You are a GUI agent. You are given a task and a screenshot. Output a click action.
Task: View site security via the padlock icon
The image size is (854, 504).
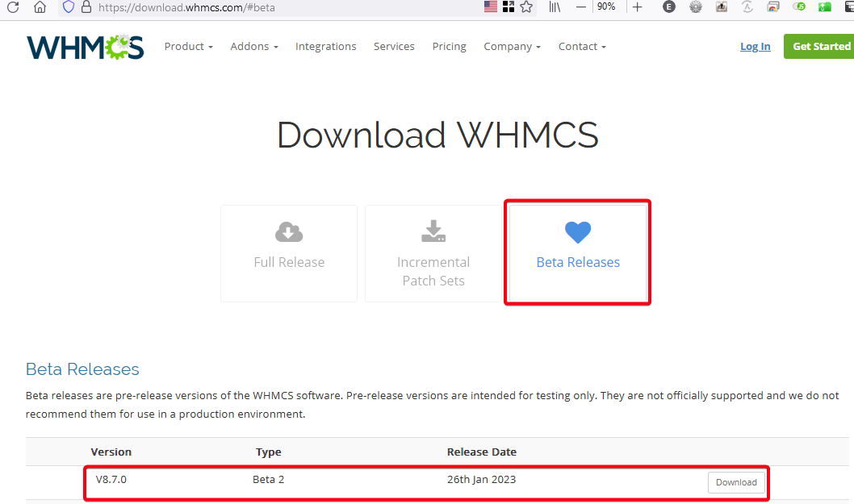coord(86,7)
